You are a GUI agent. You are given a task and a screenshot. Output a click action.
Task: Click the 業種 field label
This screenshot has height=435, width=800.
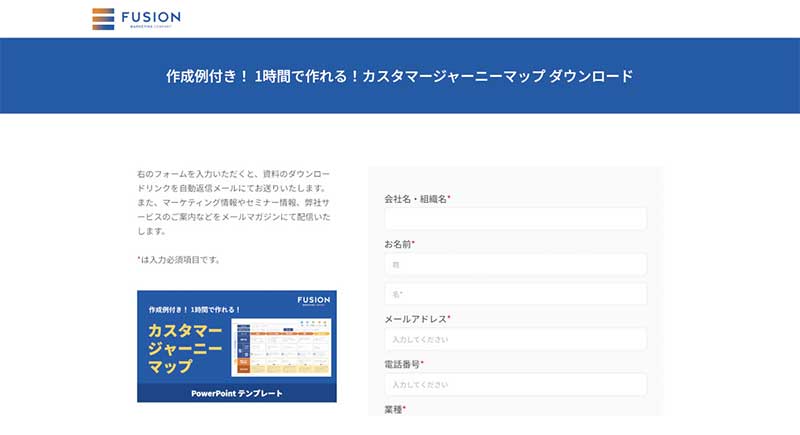coord(395,410)
